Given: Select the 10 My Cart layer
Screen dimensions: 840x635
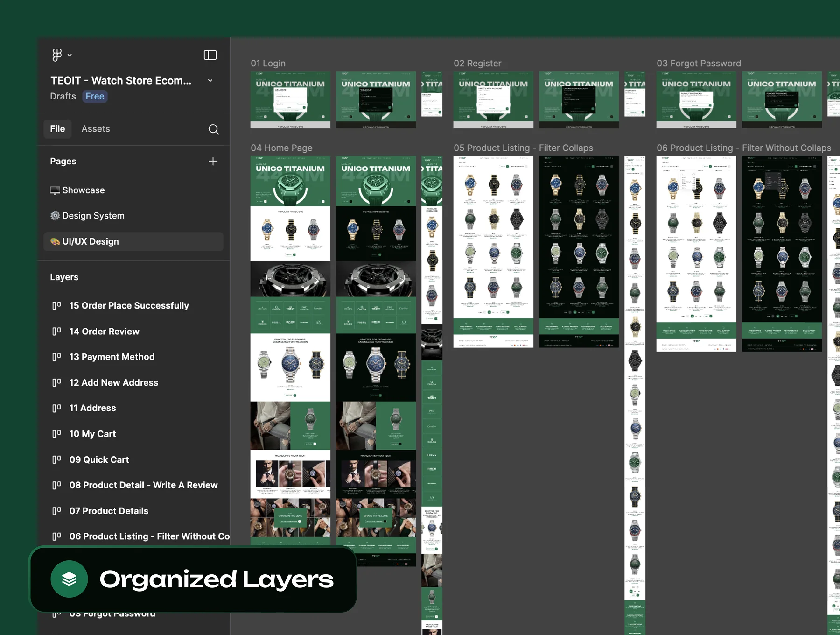Looking at the screenshot, I should 93,434.
